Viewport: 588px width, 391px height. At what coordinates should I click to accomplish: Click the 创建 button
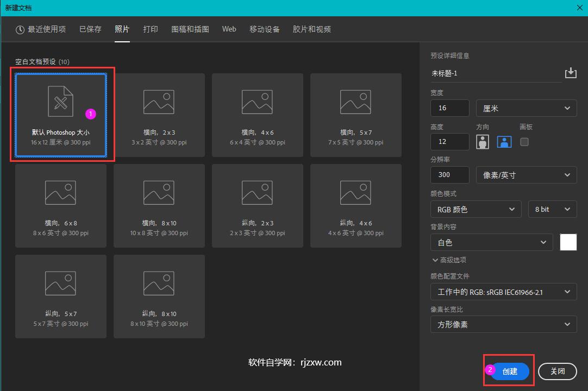coord(510,371)
